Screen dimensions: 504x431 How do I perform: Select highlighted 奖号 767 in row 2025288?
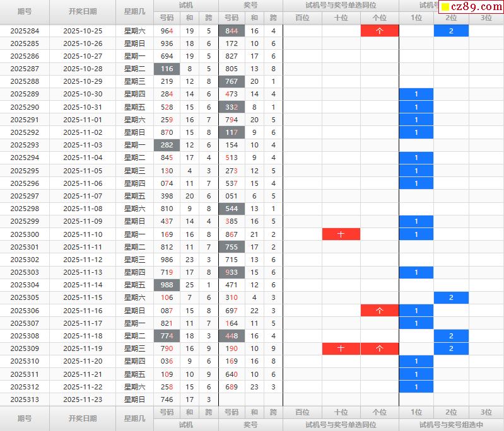point(231,82)
